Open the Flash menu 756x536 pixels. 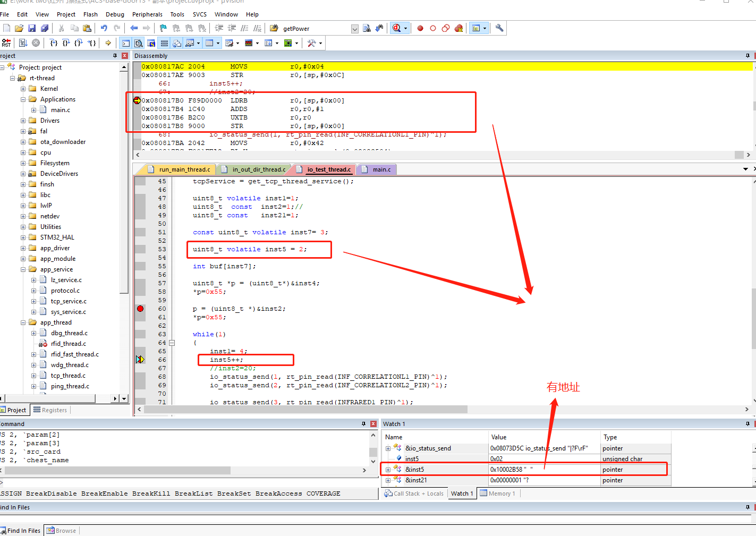[x=90, y=14]
